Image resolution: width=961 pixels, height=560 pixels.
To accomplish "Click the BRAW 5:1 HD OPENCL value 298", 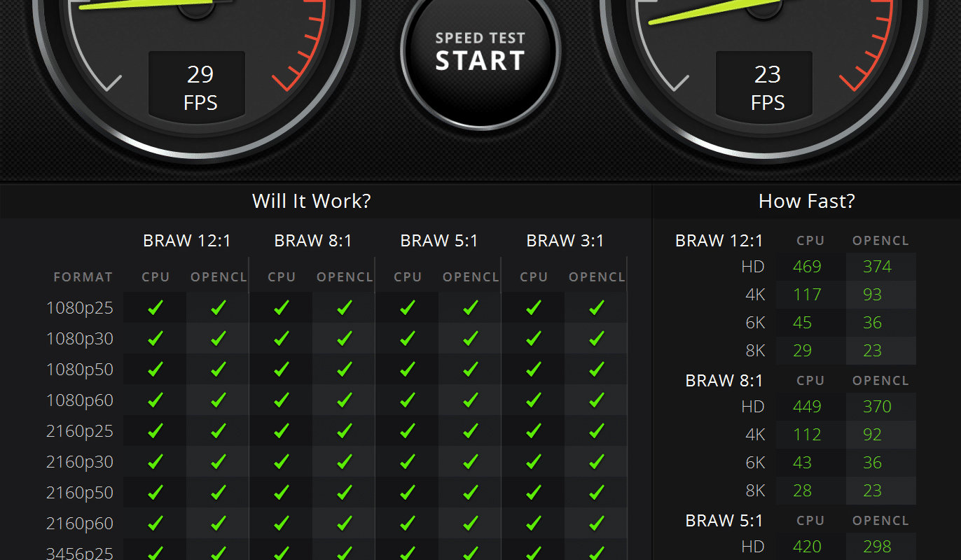I will [877, 547].
